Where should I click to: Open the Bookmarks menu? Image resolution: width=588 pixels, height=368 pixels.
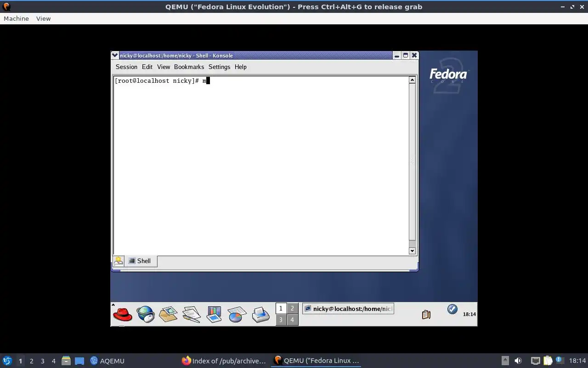coord(189,67)
